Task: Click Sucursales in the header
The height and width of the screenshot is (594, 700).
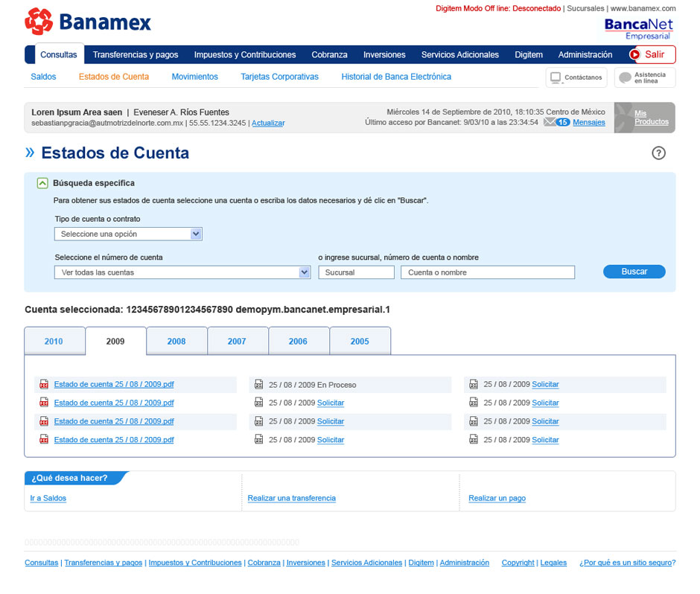Action: tap(585, 8)
